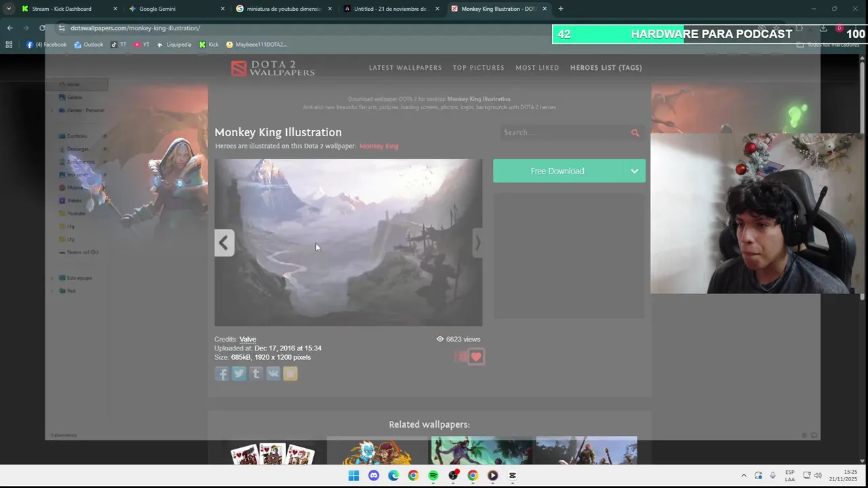The image size is (868, 488).
Task: Click the Dota 2 Wallpapers site logo
Action: (273, 68)
